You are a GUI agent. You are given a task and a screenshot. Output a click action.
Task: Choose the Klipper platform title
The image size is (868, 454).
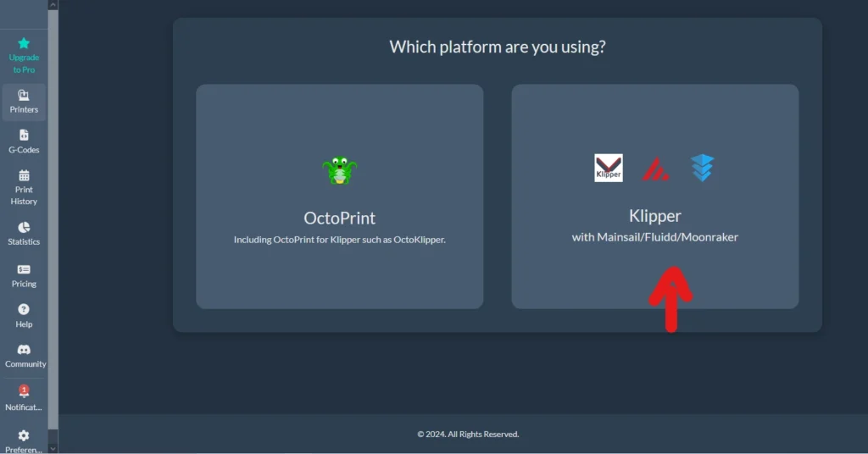click(654, 216)
